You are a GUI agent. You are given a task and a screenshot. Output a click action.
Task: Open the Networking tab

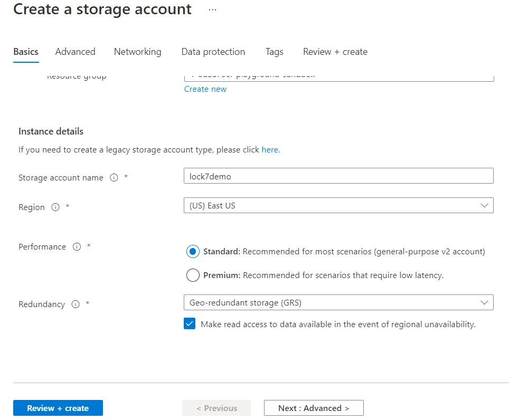[137, 52]
